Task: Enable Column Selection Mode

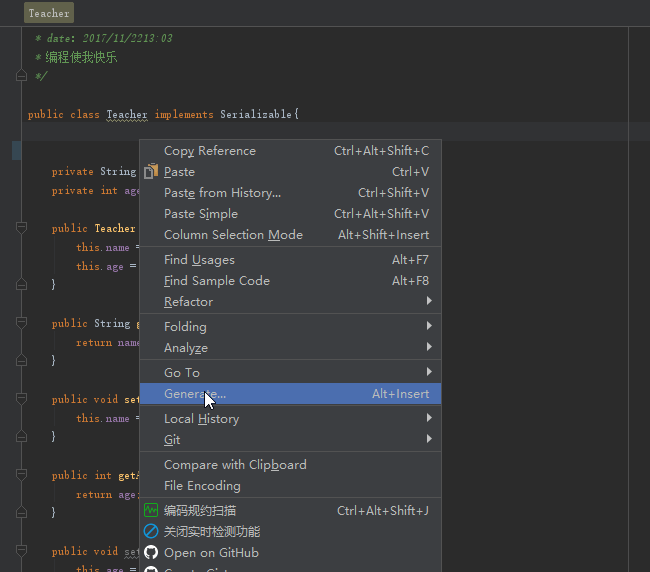Action: (290, 235)
